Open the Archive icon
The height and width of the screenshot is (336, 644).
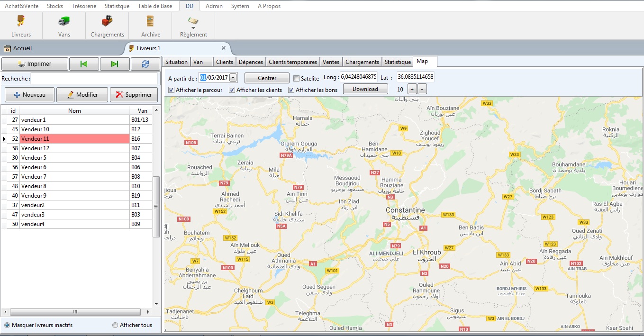click(x=150, y=22)
